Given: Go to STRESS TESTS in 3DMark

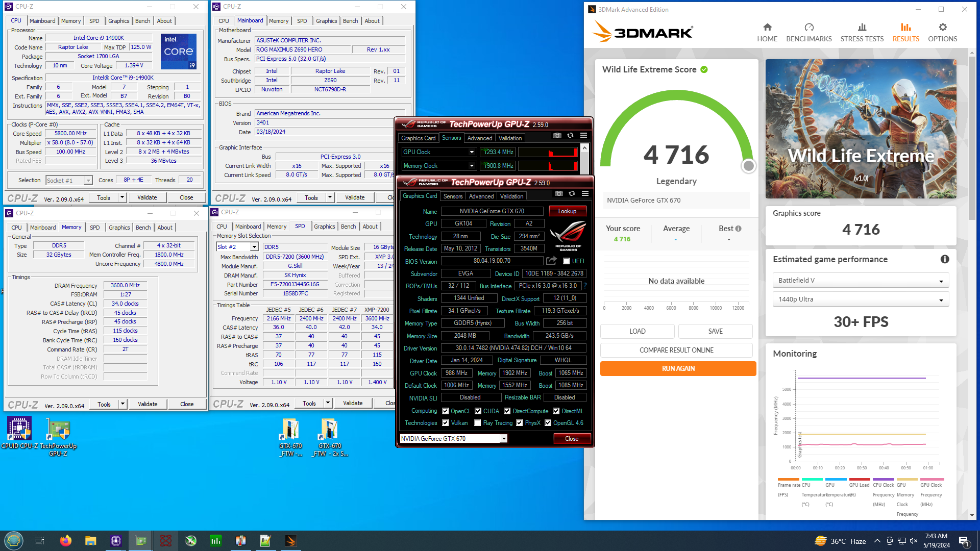Looking at the screenshot, I should pyautogui.click(x=862, y=32).
